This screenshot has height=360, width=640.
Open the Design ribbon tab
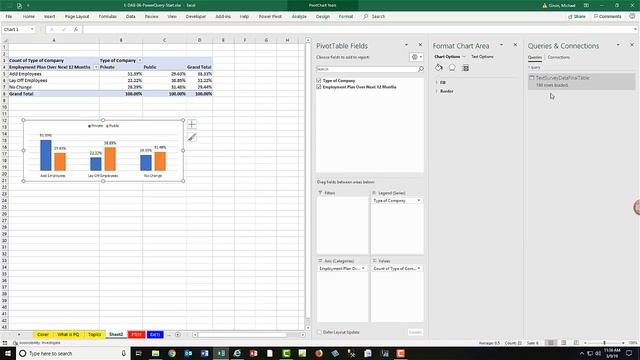click(x=322, y=17)
